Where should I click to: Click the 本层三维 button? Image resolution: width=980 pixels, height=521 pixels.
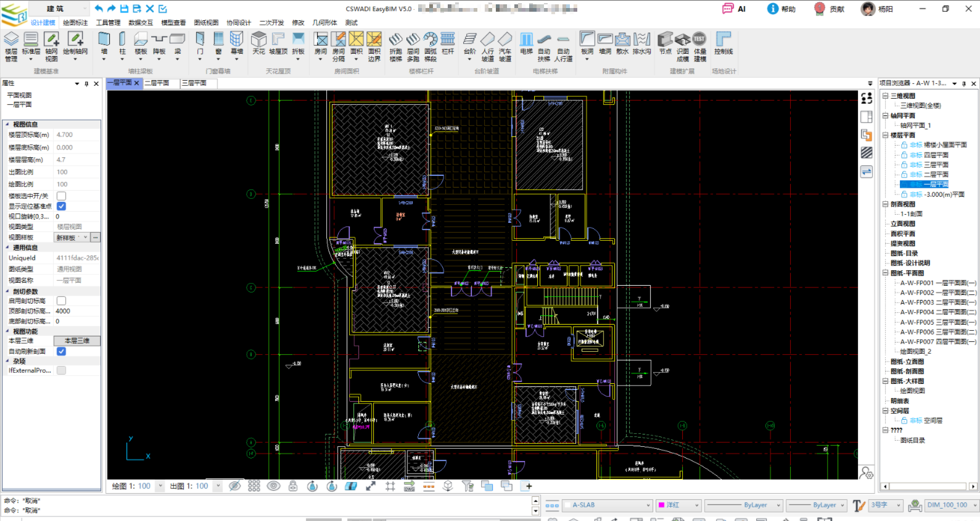point(77,341)
